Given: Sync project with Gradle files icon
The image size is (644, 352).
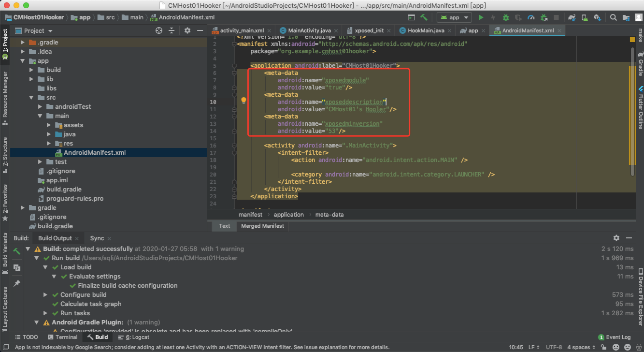Looking at the screenshot, I should 572,17.
